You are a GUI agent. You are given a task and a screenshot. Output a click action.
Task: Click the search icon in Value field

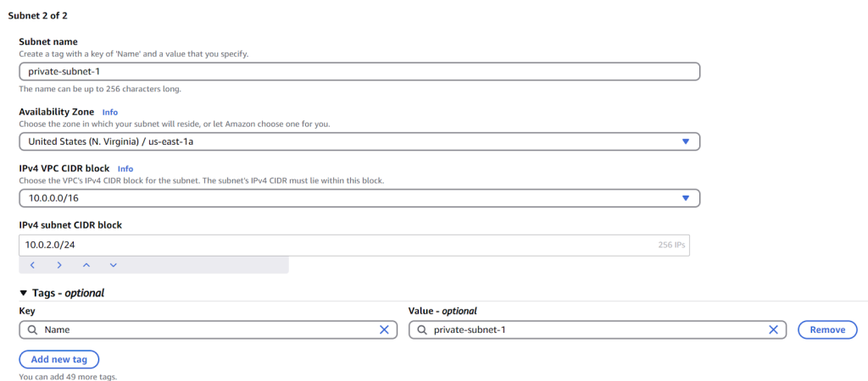422,329
